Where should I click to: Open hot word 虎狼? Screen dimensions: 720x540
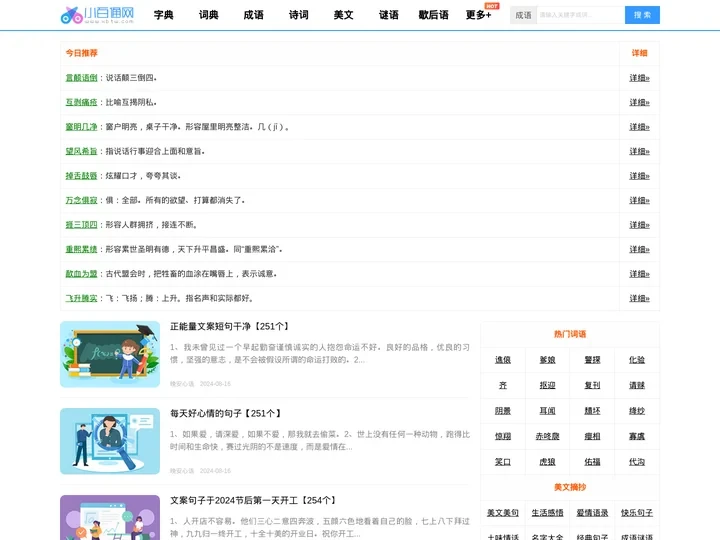coord(547,462)
